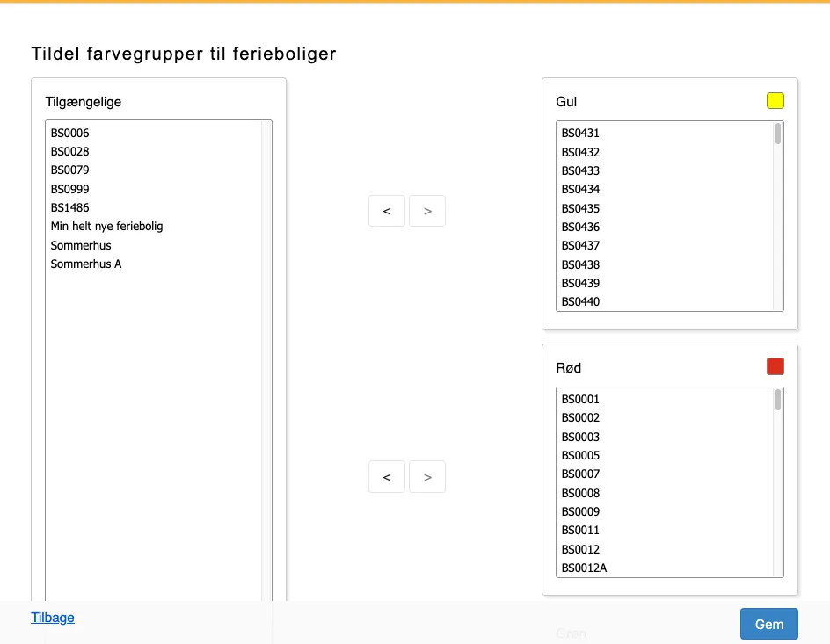The height and width of the screenshot is (644, 830).
Task: Click the right arrow button for the Rød group
Action: coord(427,476)
